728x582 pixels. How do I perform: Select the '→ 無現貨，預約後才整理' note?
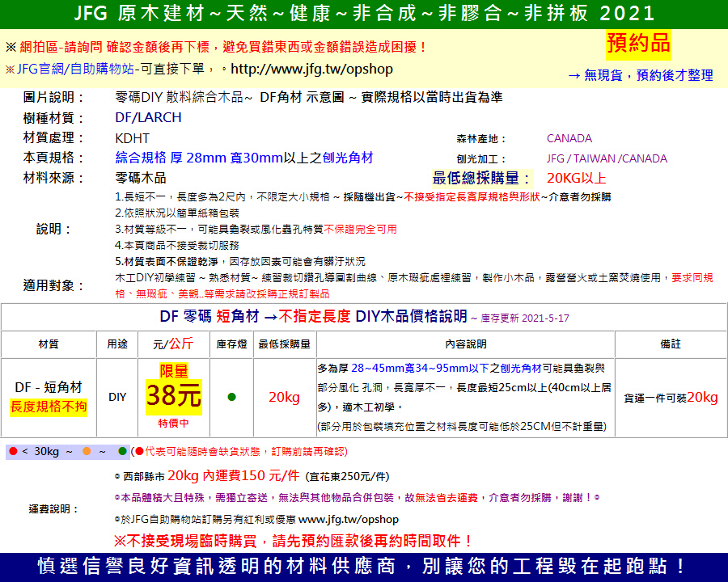click(x=641, y=75)
